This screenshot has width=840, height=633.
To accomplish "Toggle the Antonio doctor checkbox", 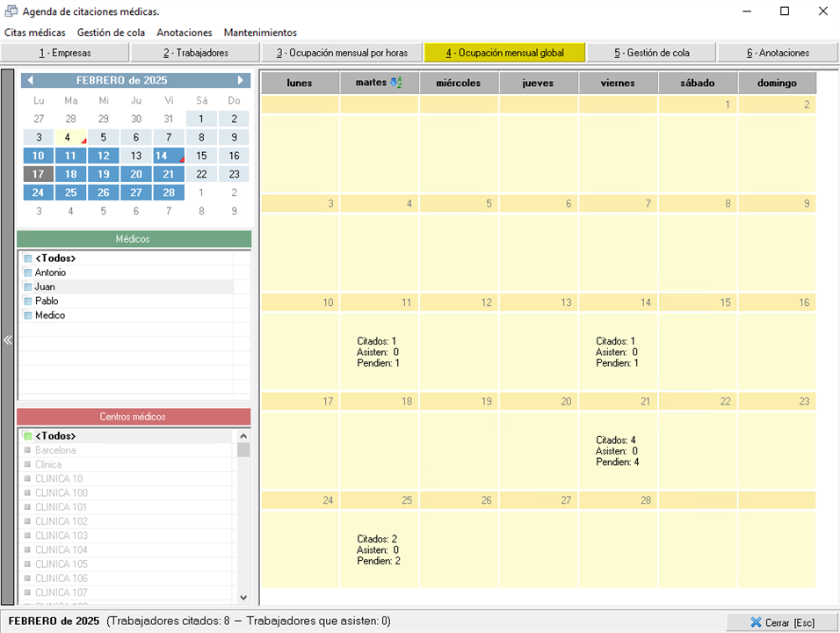I will click(28, 273).
